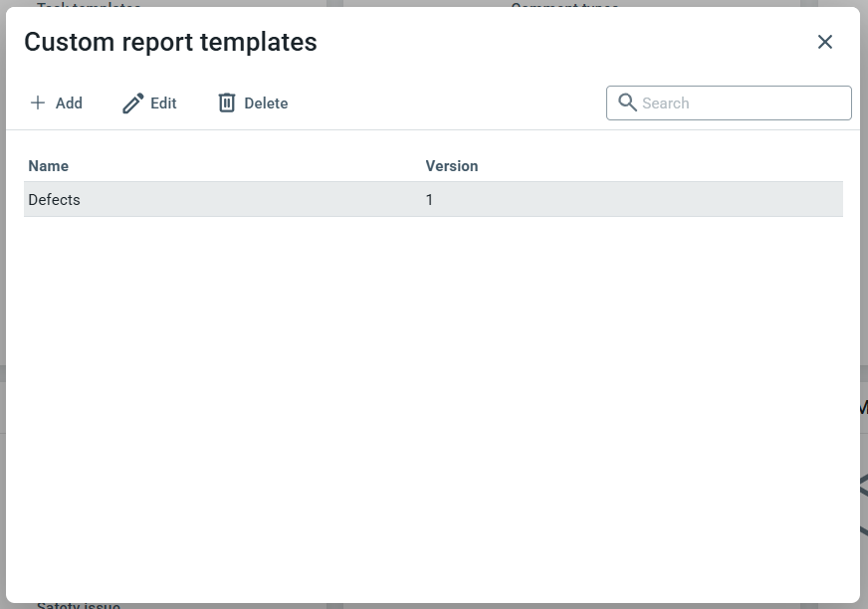
Task: Choose the Edit text button
Action: point(163,103)
